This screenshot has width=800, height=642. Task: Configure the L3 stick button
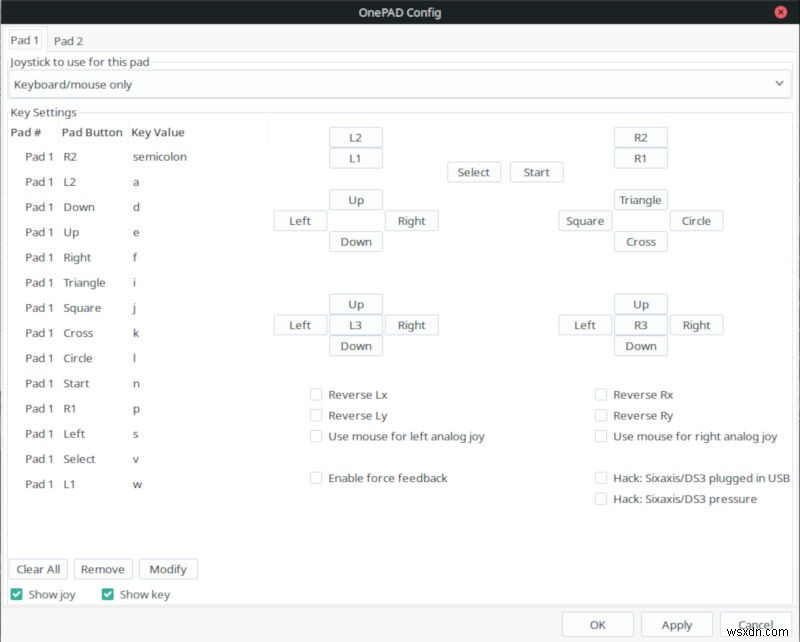(x=356, y=325)
